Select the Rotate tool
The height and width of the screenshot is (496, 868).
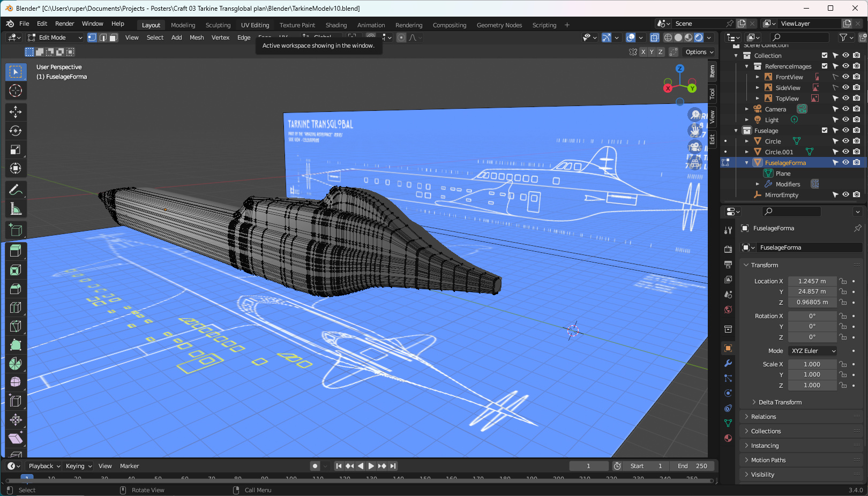point(16,131)
